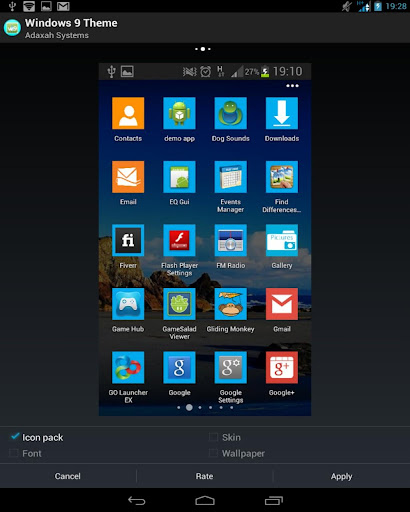Tap the Android home navigation button
Viewport: 410px width, 512px height.
205,500
